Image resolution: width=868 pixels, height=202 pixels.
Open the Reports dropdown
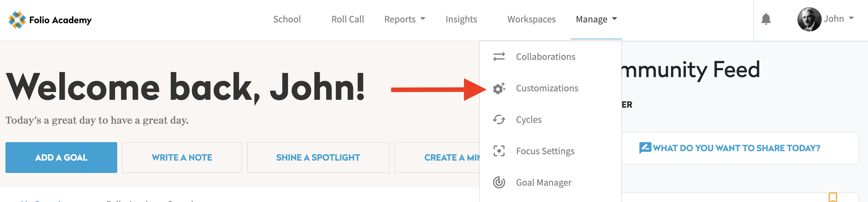[404, 19]
